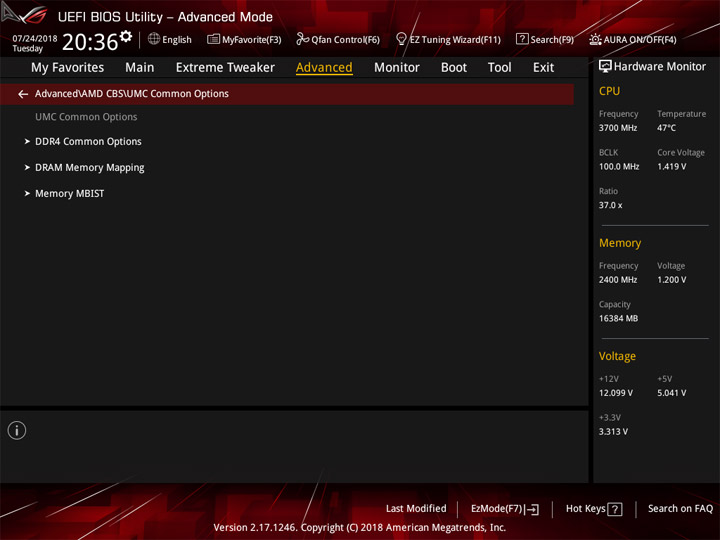The height and width of the screenshot is (540, 720).
Task: Open Search(F9) label
Action: (x=552, y=40)
